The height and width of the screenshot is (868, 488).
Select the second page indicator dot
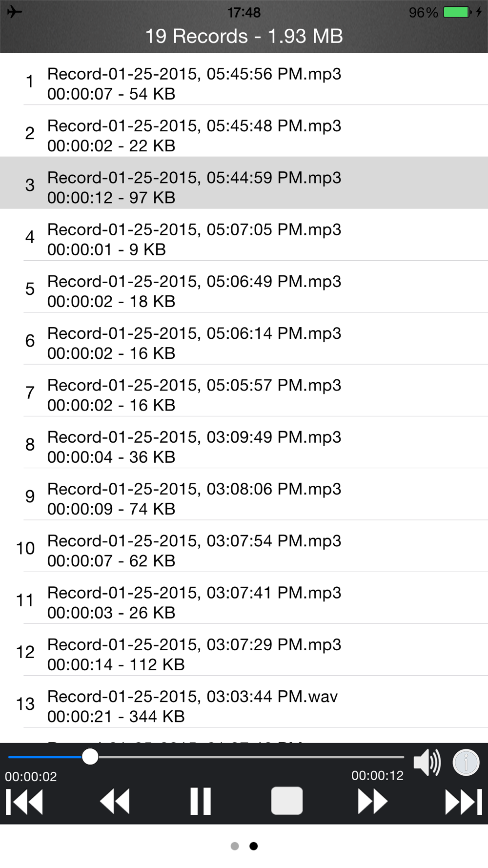coord(253,846)
